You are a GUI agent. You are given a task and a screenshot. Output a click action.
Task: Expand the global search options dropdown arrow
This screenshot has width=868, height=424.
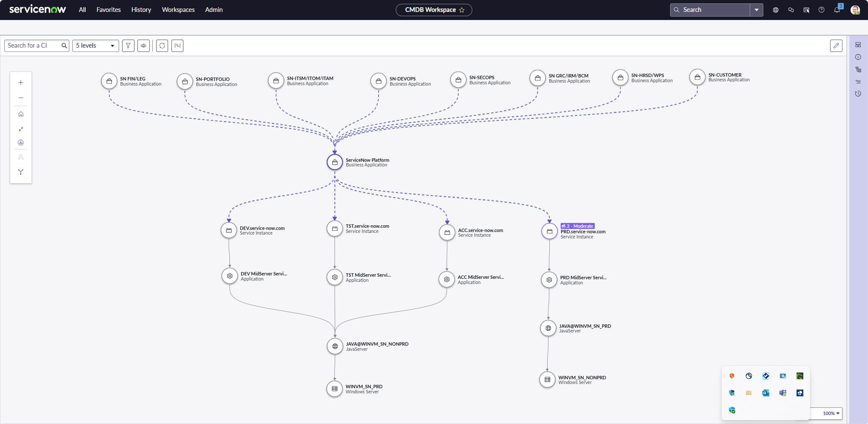[x=757, y=10]
